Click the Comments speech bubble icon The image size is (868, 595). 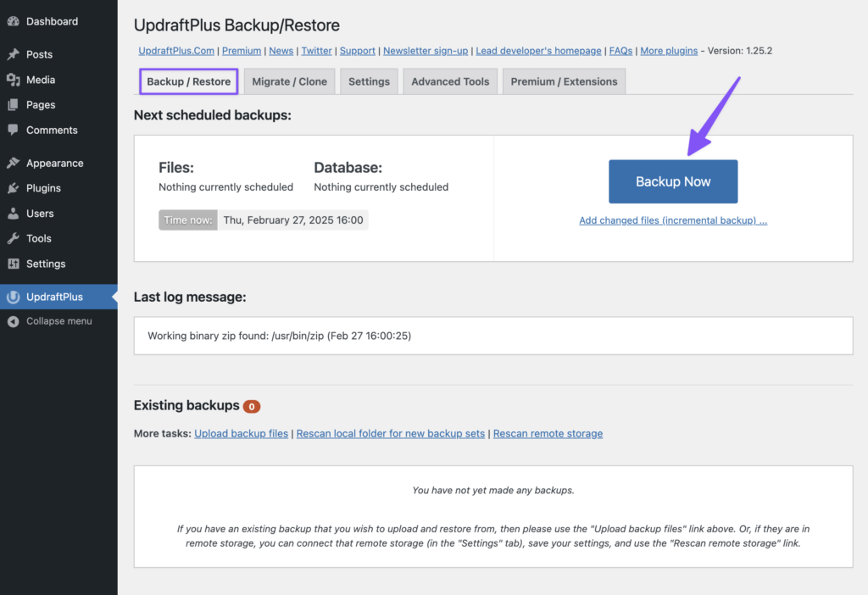click(14, 130)
